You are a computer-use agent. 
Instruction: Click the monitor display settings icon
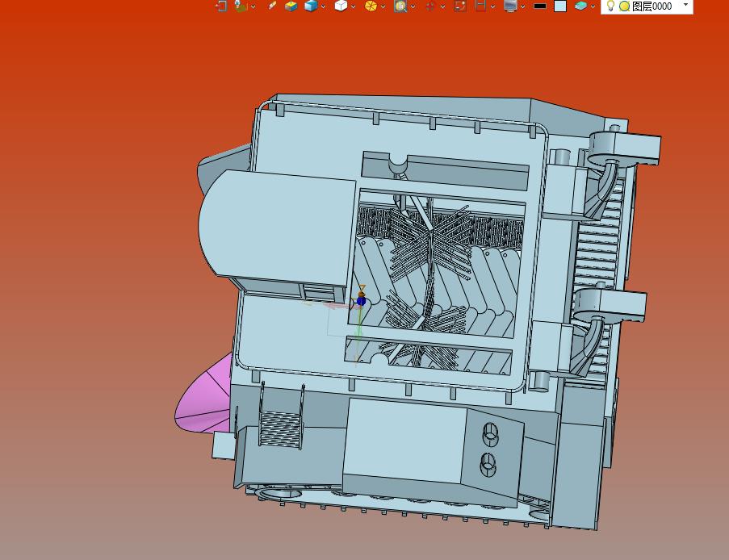pos(510,6)
